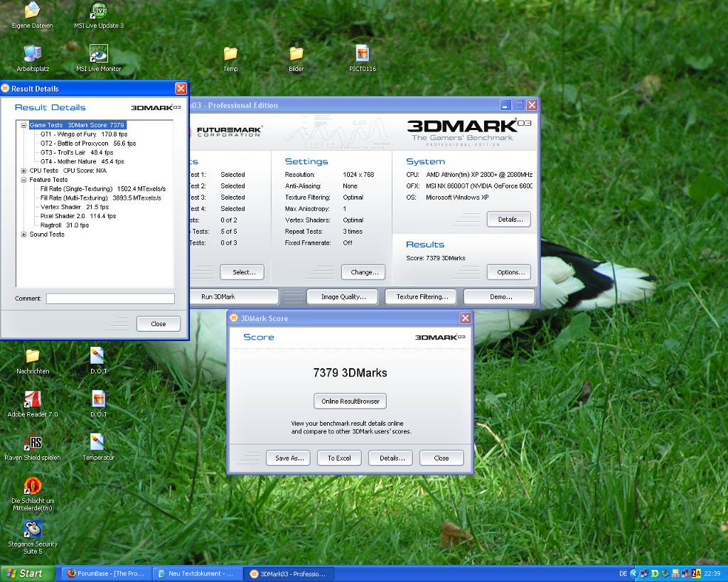This screenshot has width=728, height=582.
Task: Click the yellow D tray icon
Action: click(655, 573)
